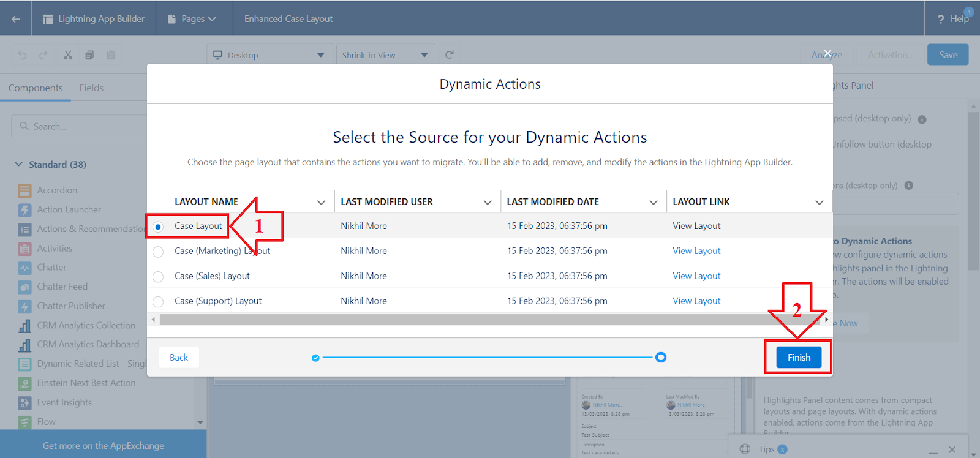Click the paste clipboard icon
The width and height of the screenshot is (980, 458).
111,55
